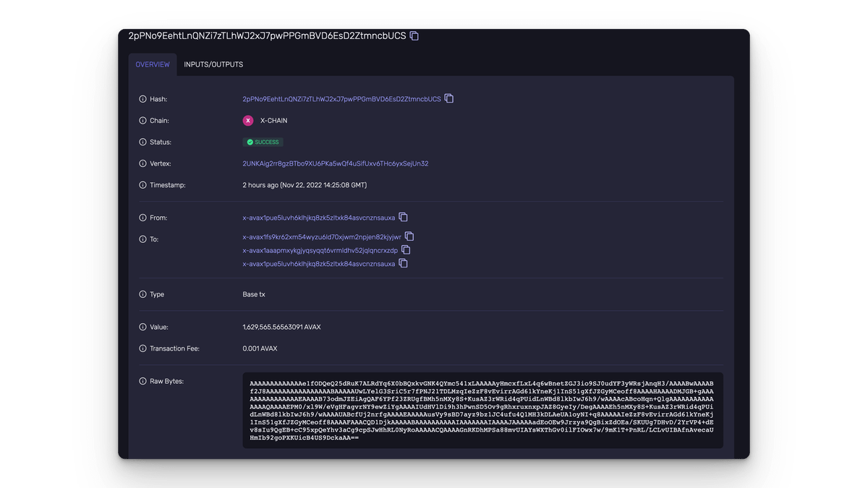Open the To address x-avax1fs9kr62xm… link
Viewport: 868px width, 488px height.
[322, 237]
